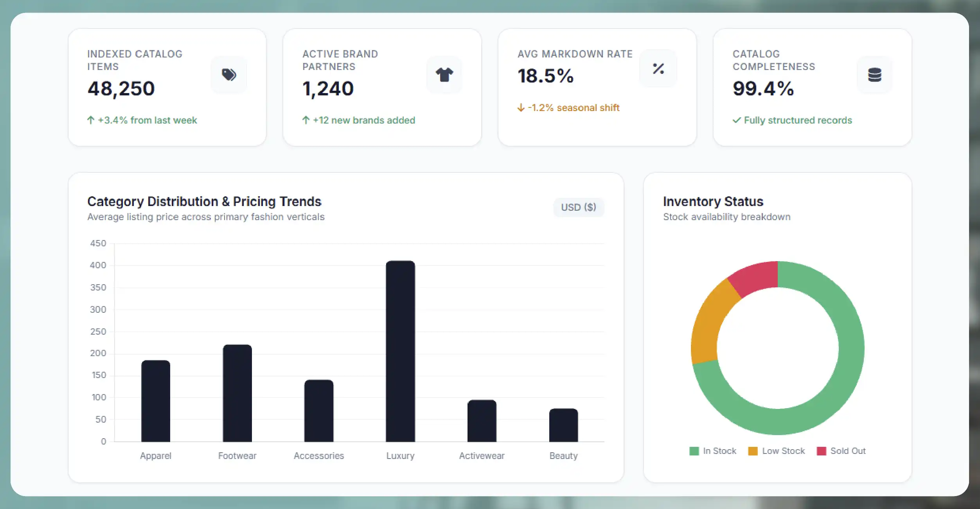This screenshot has width=980, height=509.
Task: Click the 18.5% markdown rate value
Action: click(x=545, y=76)
